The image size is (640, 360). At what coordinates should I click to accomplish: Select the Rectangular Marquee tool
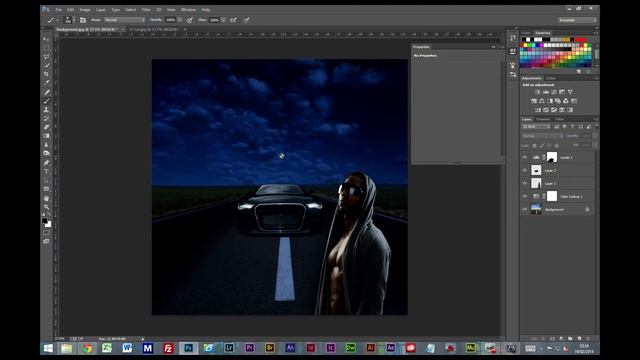(x=46, y=48)
